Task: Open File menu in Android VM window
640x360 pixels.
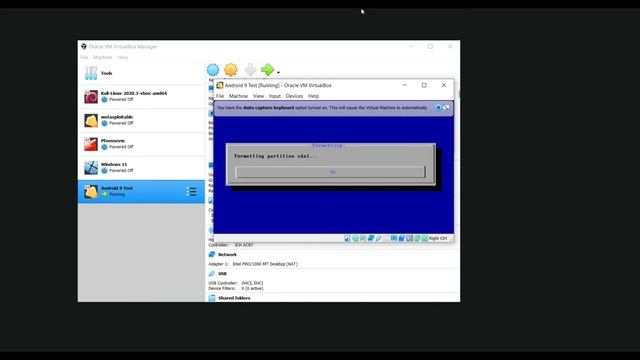Action: point(220,96)
